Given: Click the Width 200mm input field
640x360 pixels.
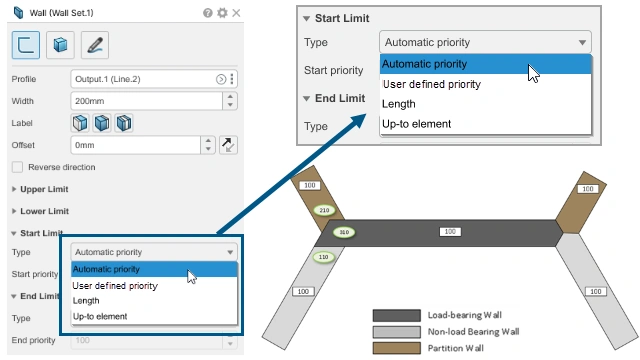Looking at the screenshot, I should (147, 101).
